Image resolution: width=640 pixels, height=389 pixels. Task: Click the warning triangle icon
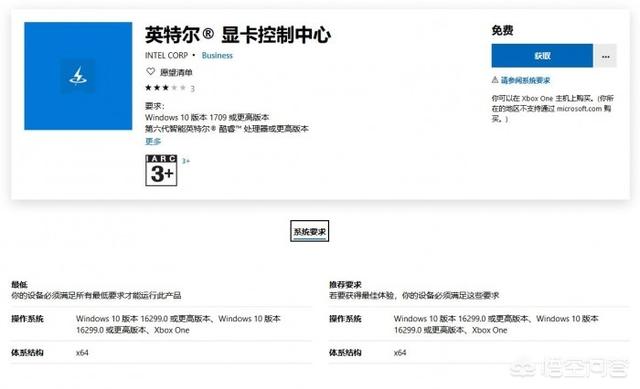[495, 80]
